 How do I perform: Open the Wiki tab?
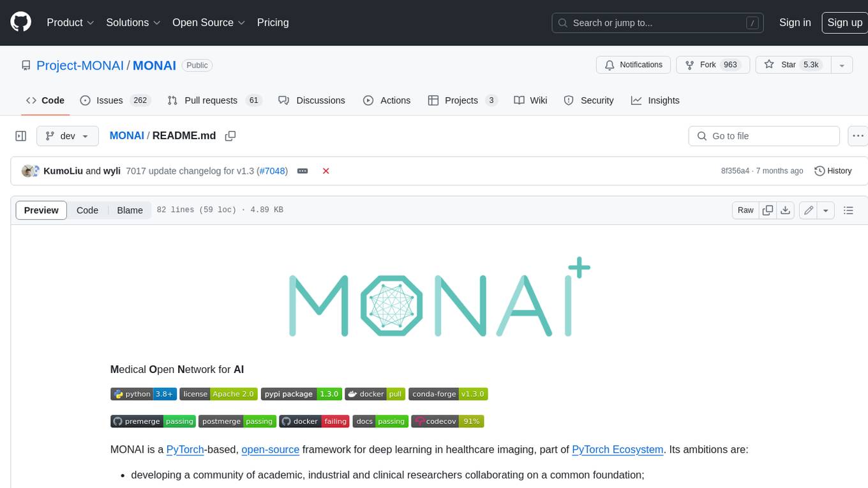pyautogui.click(x=531, y=100)
